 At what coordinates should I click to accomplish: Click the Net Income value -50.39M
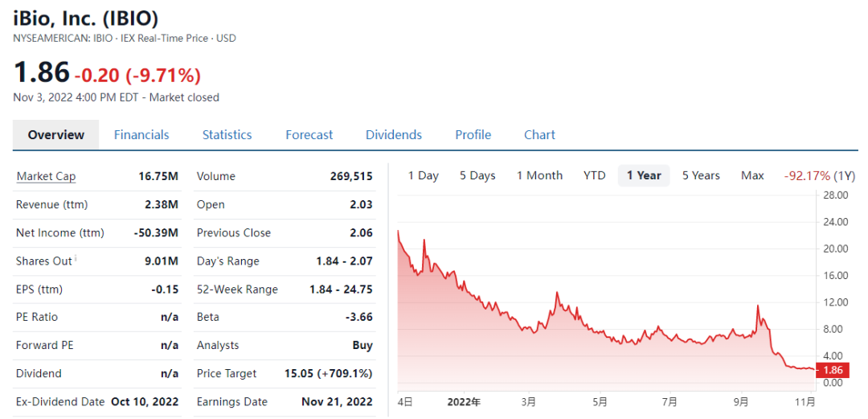[x=156, y=232]
